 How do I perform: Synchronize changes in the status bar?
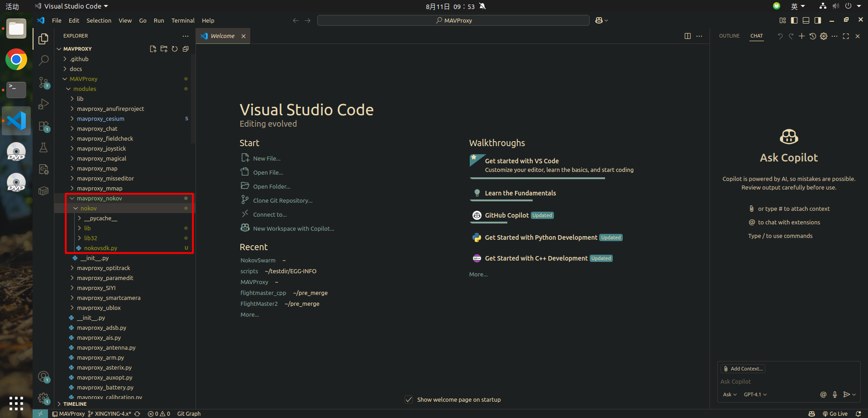(x=137, y=413)
